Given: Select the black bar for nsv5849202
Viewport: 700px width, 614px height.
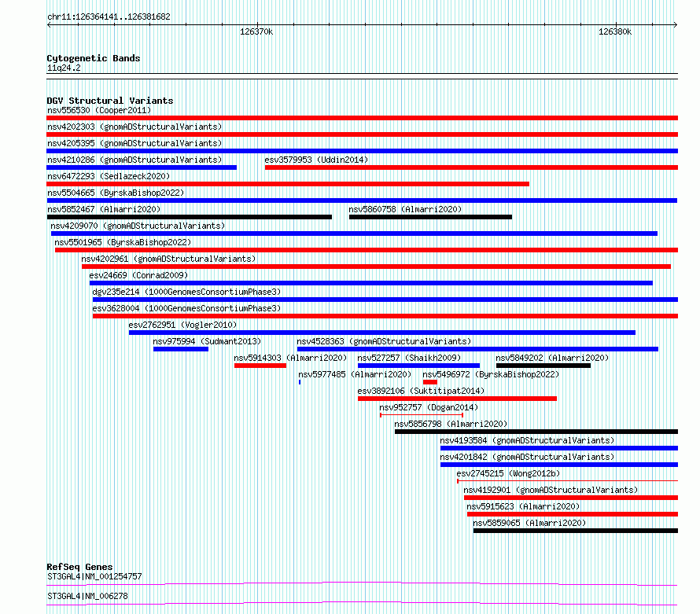Looking at the screenshot, I should (543, 366).
